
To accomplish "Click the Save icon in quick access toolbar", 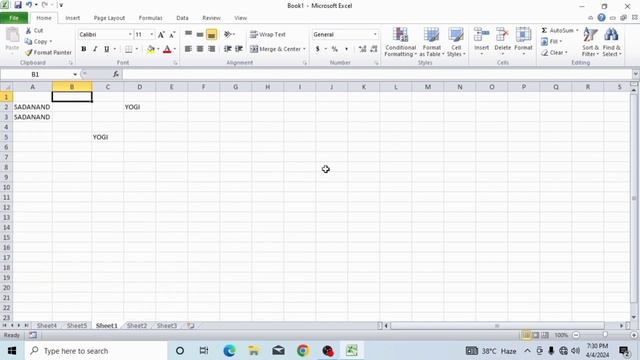I will pyautogui.click(x=18, y=5).
